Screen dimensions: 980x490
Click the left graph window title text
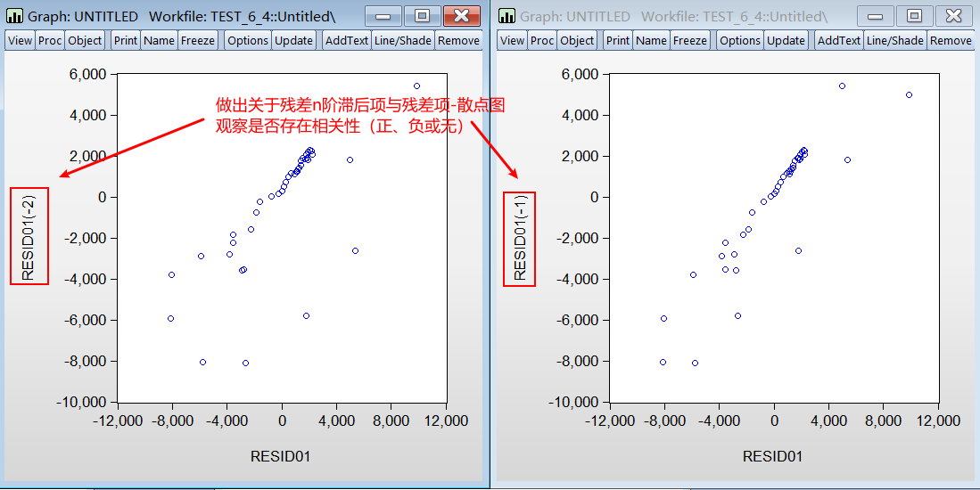[x=182, y=16]
